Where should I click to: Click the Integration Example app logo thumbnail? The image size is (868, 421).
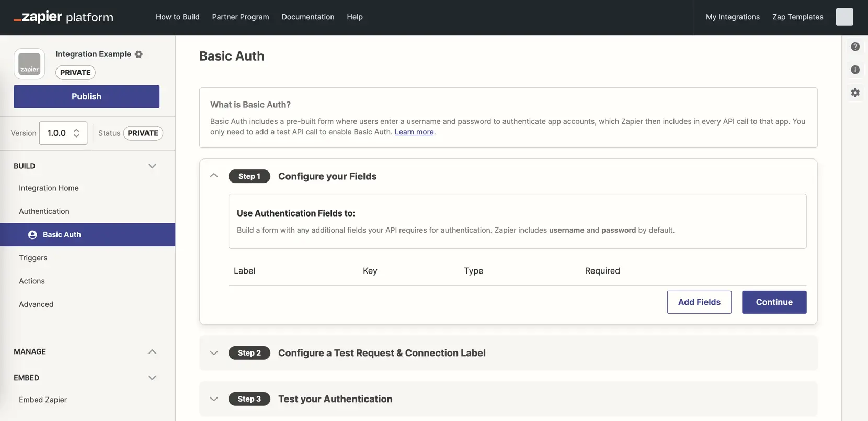point(29,64)
